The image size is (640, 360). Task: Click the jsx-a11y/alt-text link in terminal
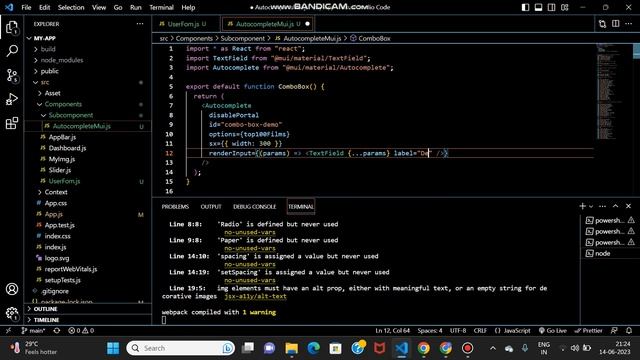click(x=255, y=296)
